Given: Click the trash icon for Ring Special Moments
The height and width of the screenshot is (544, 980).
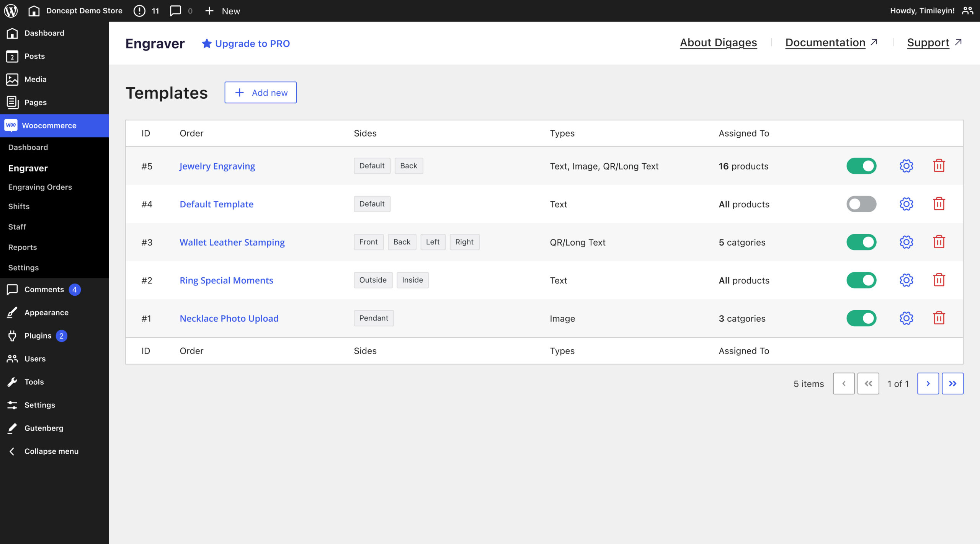Looking at the screenshot, I should click(x=939, y=280).
